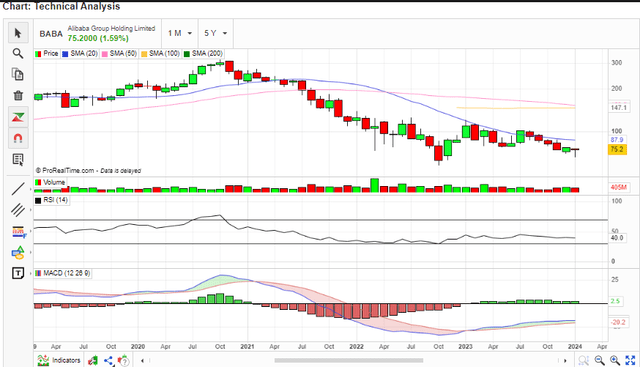The width and height of the screenshot is (640, 367).
Task: Select the Fibonacci retracement lines tool
Action: tap(18, 231)
